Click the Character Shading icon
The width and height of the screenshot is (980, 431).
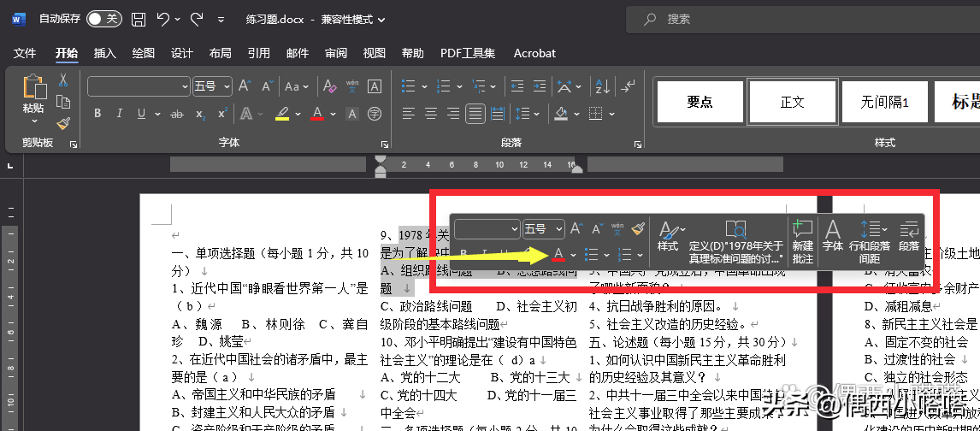click(x=352, y=114)
